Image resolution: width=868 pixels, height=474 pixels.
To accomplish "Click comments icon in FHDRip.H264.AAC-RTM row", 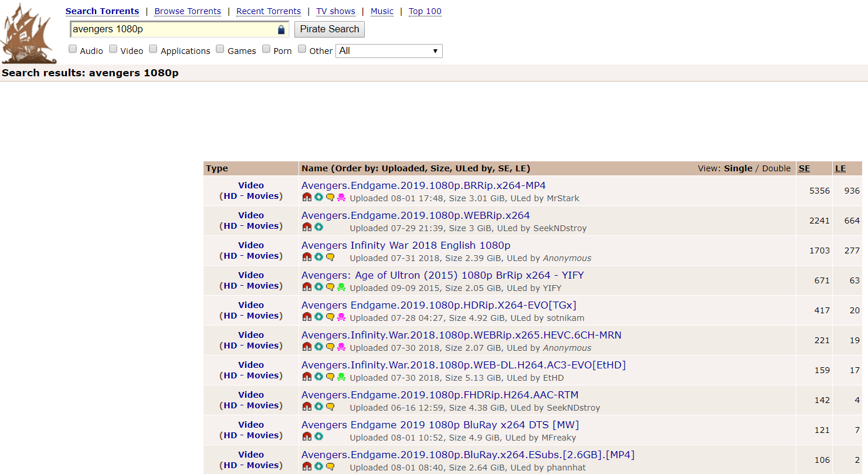I will (330, 407).
